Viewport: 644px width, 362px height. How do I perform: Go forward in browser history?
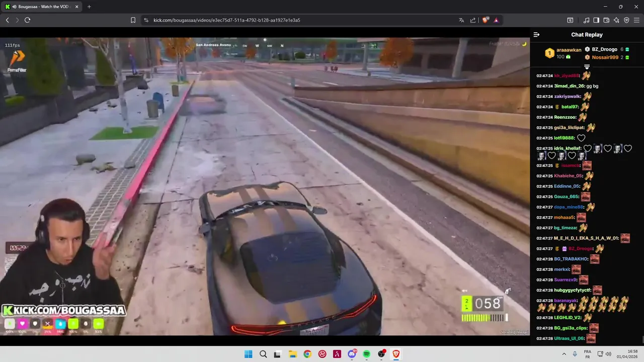click(17, 20)
